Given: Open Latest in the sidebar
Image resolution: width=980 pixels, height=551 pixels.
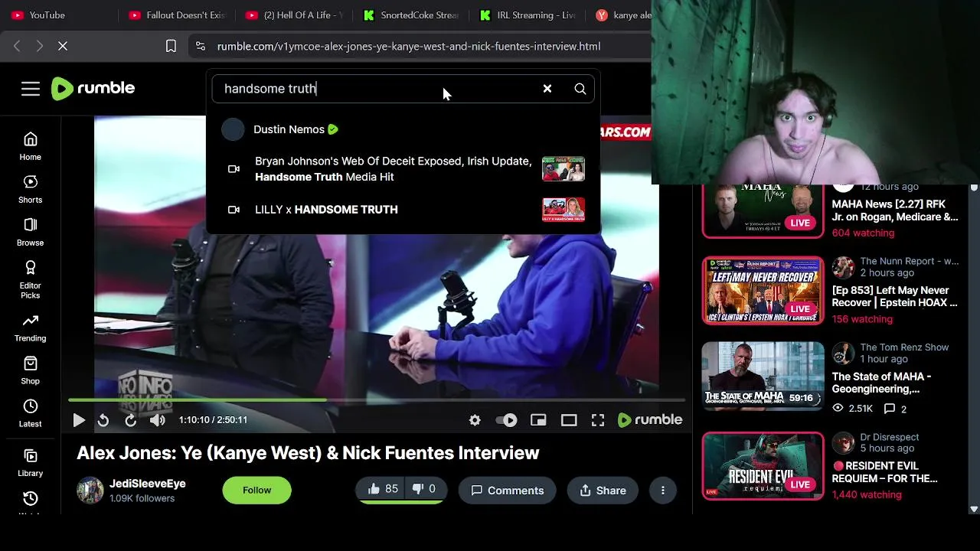Looking at the screenshot, I should tap(31, 413).
